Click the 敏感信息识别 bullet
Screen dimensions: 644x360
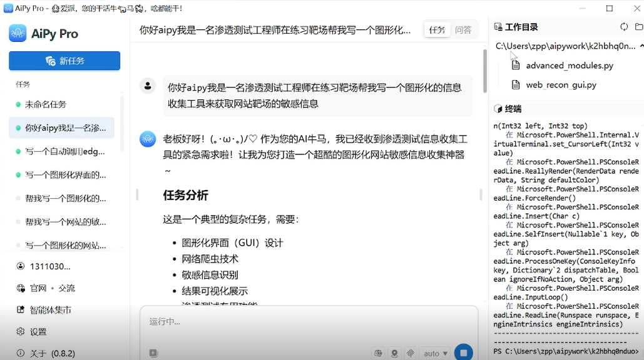tap(210, 275)
